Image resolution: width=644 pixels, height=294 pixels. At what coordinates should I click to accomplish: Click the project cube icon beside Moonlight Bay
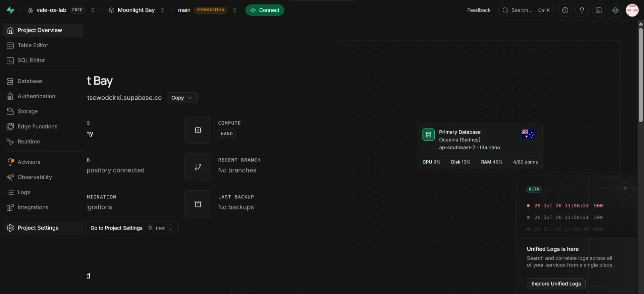pos(112,10)
